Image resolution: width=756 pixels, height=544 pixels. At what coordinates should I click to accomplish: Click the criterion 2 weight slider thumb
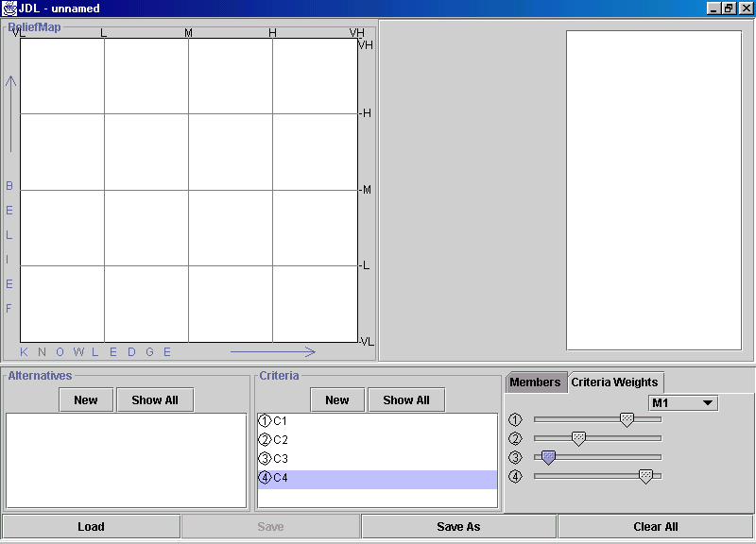coord(578,438)
